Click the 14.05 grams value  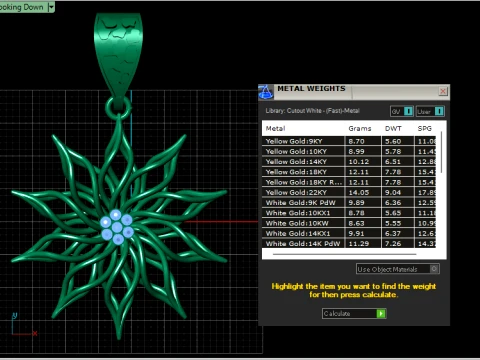tap(359, 193)
